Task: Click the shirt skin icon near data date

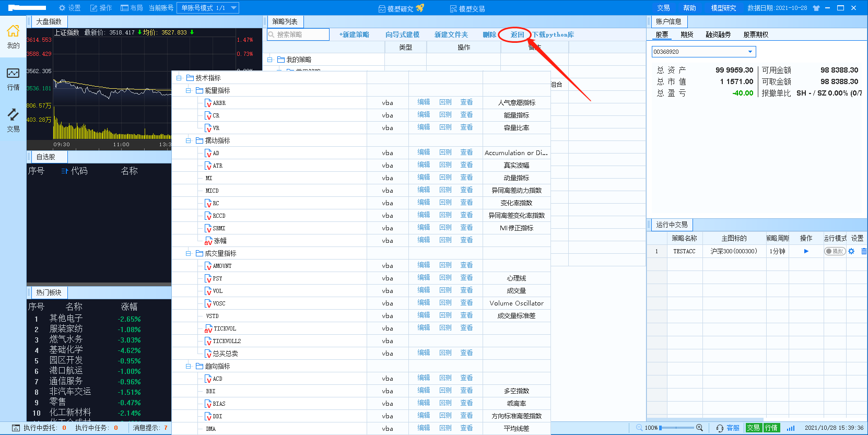Action: click(x=816, y=8)
